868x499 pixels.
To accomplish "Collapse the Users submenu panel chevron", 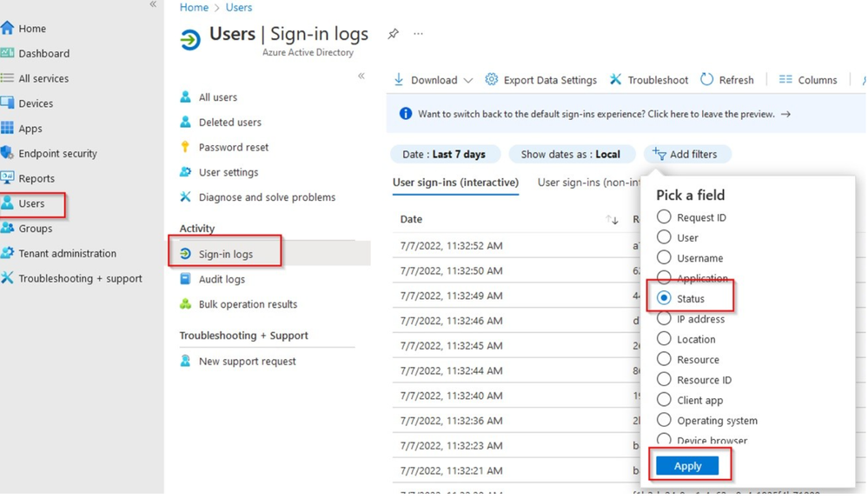I will tap(361, 76).
